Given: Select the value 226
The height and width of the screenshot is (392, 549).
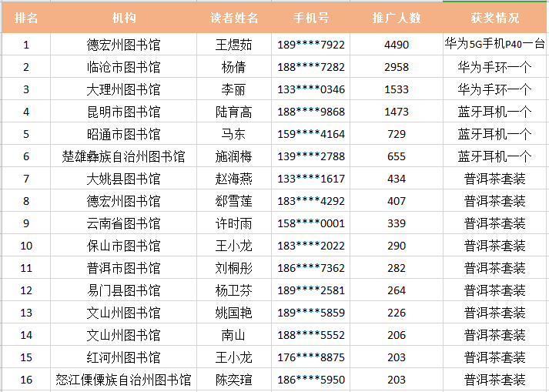Looking at the screenshot, I should 397,313.
